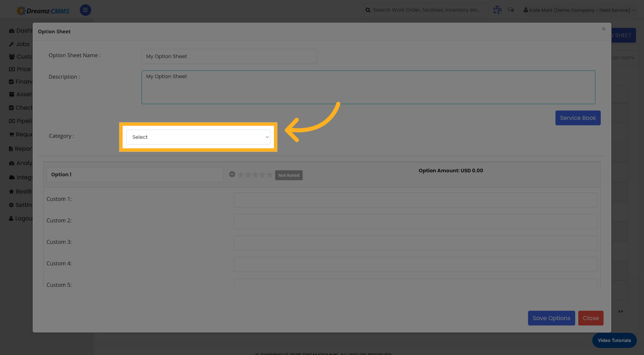Click the Option Sheet Name field

tap(229, 56)
